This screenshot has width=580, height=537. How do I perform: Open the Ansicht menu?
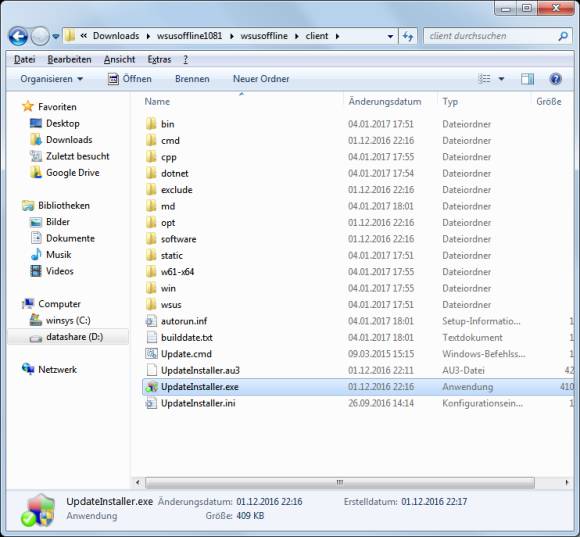[x=119, y=60]
